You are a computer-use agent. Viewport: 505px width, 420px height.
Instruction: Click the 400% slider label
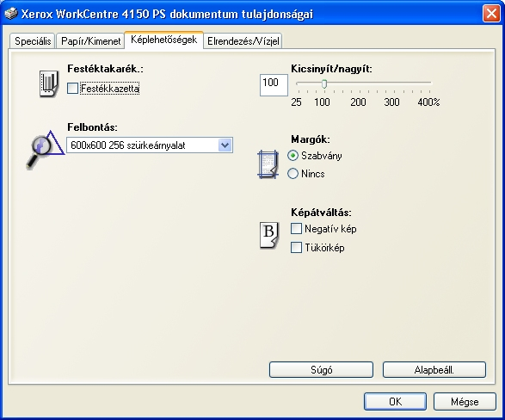tap(428, 102)
